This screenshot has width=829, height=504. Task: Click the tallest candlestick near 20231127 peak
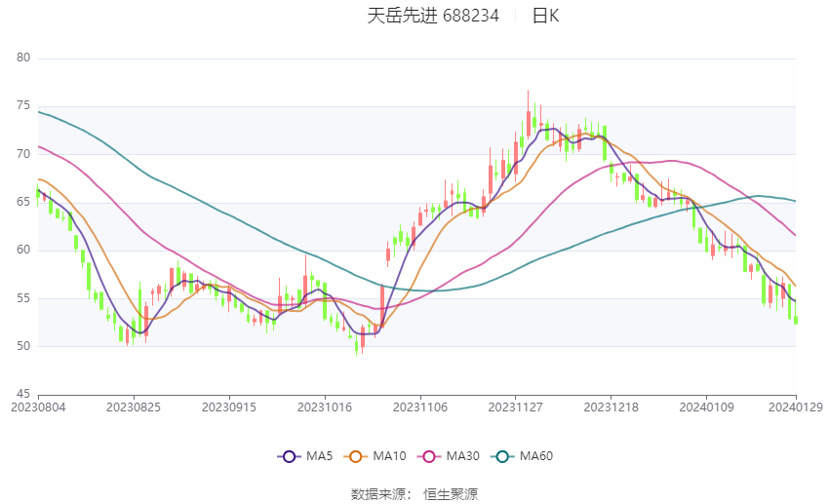(x=529, y=115)
